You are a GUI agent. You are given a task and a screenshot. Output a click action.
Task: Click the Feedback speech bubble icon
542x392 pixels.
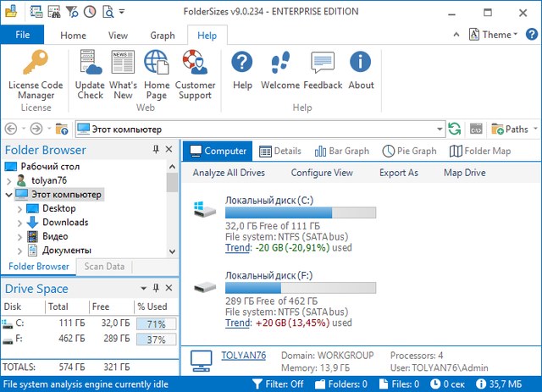(x=324, y=64)
